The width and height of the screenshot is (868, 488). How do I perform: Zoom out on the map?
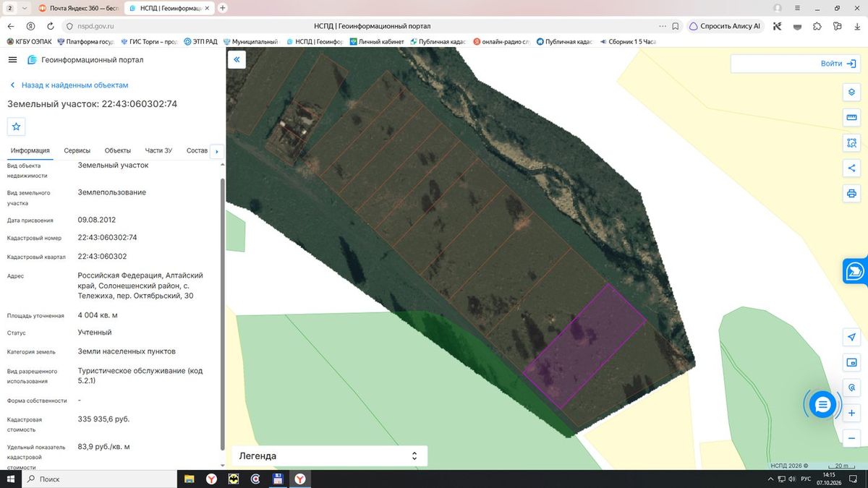[x=851, y=438]
